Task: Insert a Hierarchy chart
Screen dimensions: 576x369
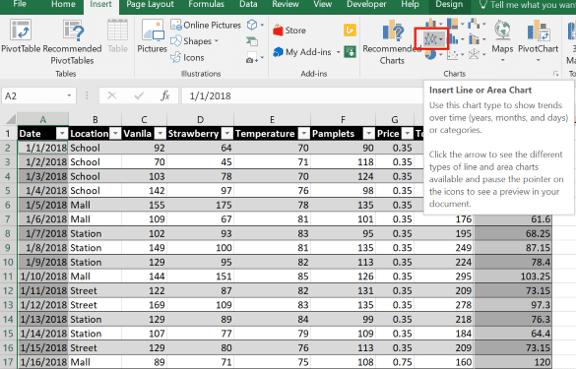Action: 456,24
